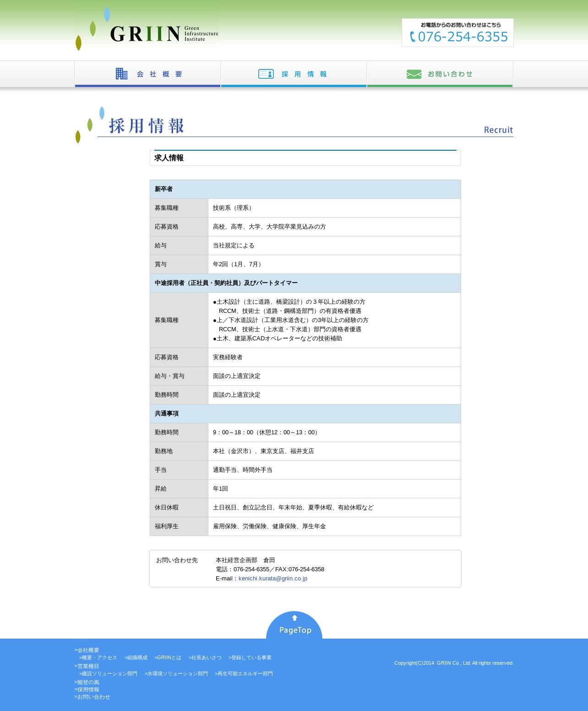Open the お問い合わせ navigation tab
This screenshot has width=588, height=711.
point(440,74)
